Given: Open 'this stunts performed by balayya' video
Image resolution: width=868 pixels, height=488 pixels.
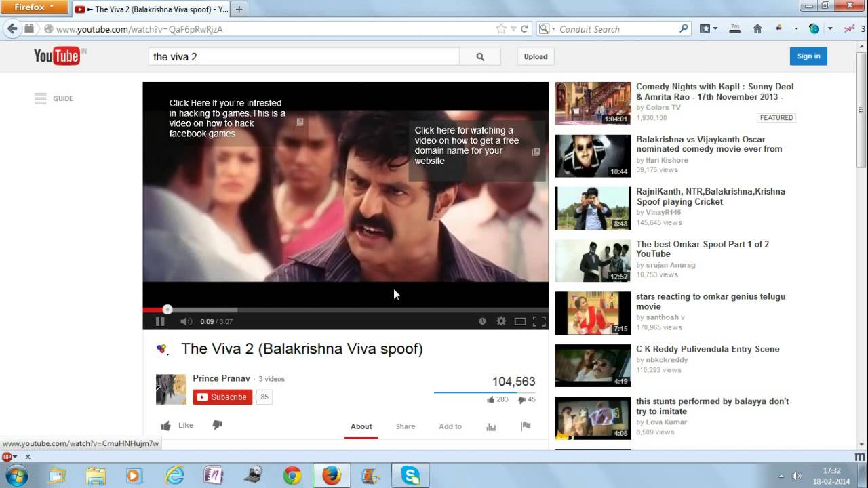Looking at the screenshot, I should tap(713, 406).
